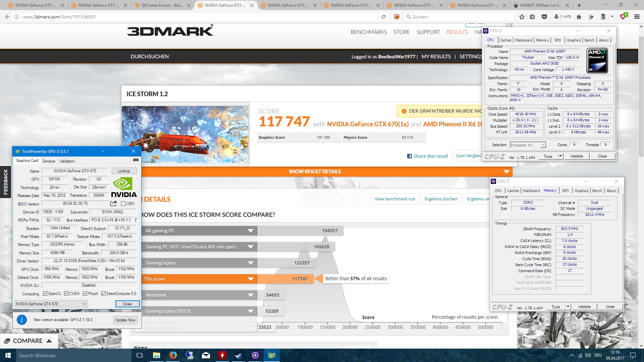
Task: Open the Firefox hamburger menu
Action: click(x=637, y=17)
